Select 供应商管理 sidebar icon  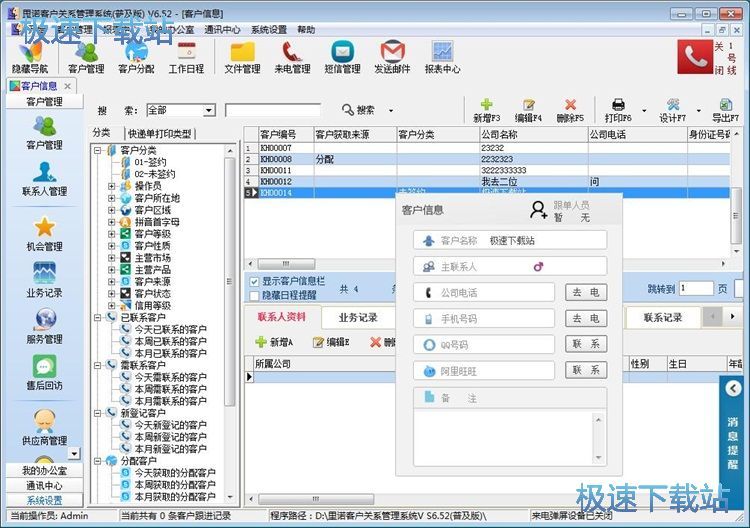pos(44,428)
